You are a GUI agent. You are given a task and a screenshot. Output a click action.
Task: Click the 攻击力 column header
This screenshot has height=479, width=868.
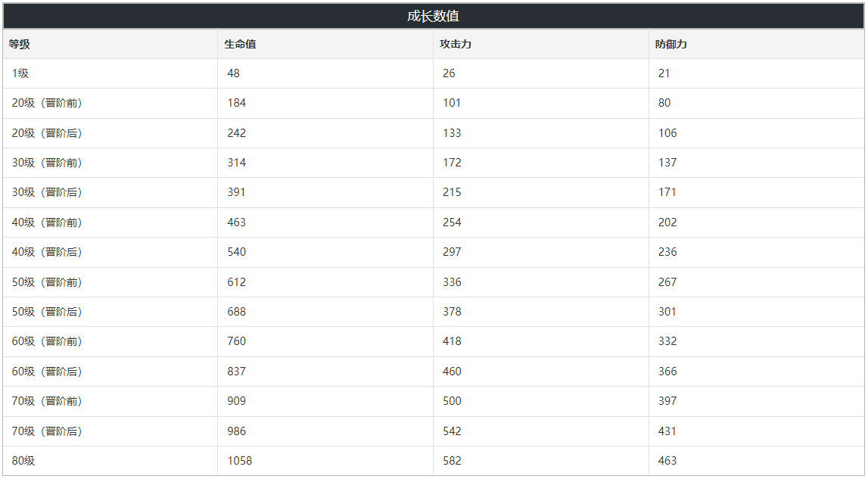(x=456, y=45)
